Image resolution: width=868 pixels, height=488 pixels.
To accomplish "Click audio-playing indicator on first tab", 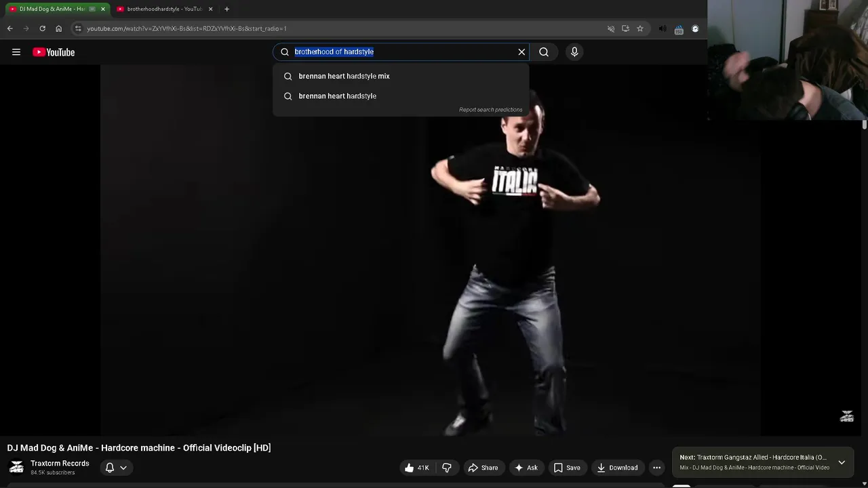I will tap(92, 9).
